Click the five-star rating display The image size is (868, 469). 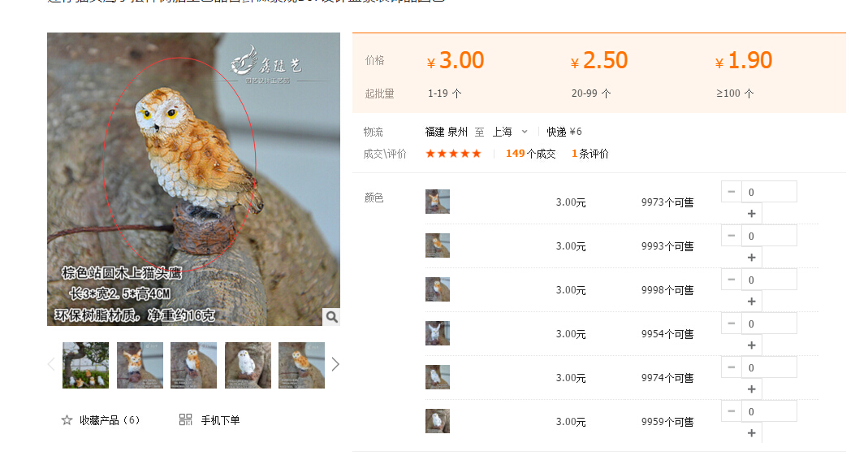pos(453,154)
